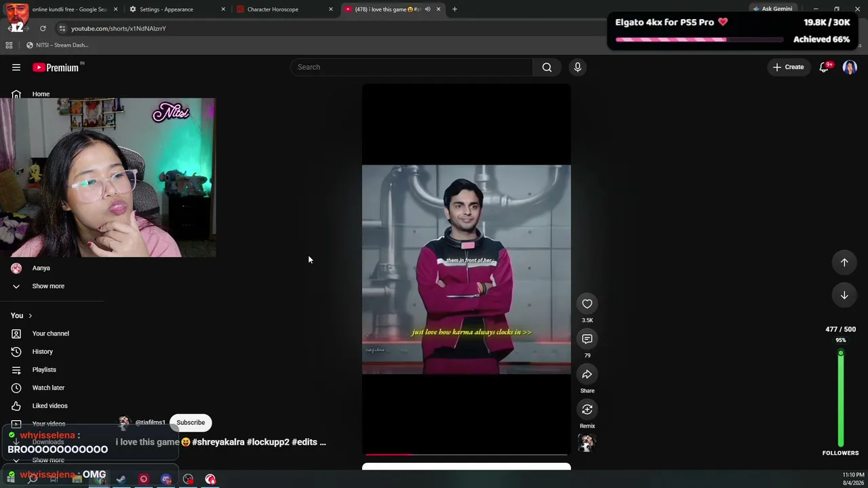Open Your channel in the sidebar

point(51,333)
